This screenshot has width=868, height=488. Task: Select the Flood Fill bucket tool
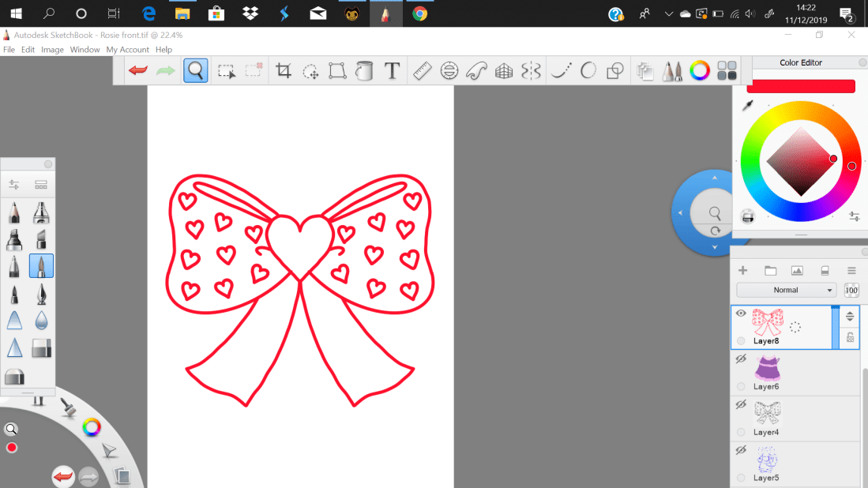[x=364, y=71]
